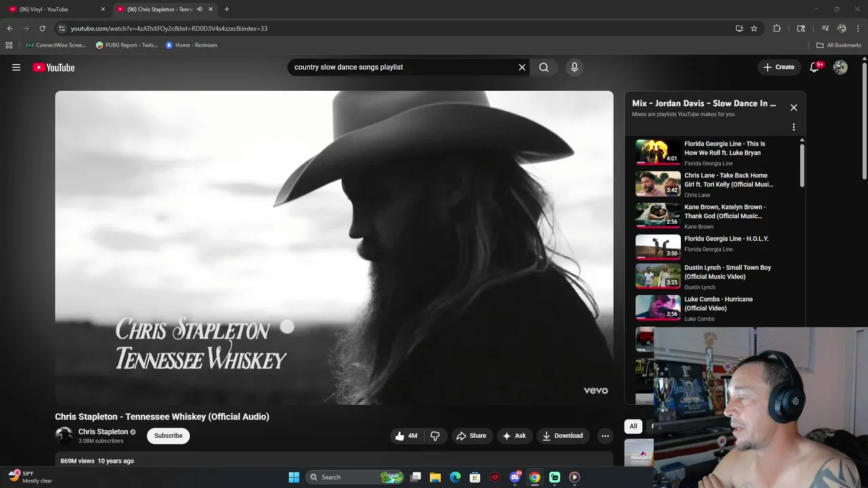Subscribe to Chris Stapleton
Screen dimensions: 868x488
(168, 436)
